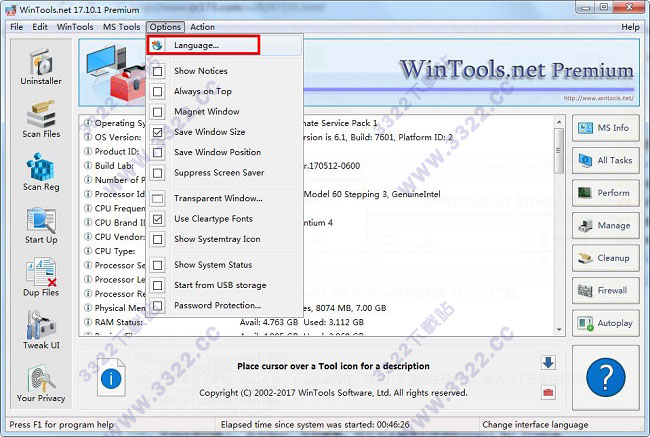The height and width of the screenshot is (437, 650).
Task: Click the system info list scrollbar thumb
Action: [x=559, y=151]
